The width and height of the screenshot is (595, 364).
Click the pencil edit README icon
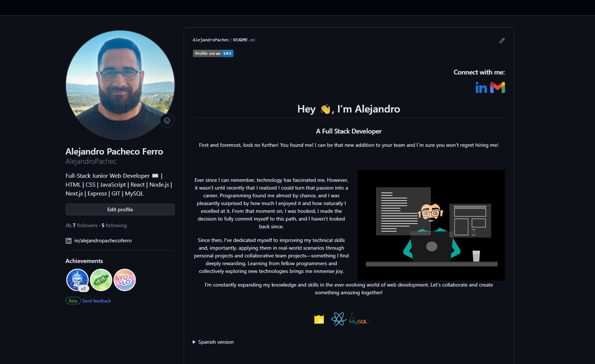[502, 41]
